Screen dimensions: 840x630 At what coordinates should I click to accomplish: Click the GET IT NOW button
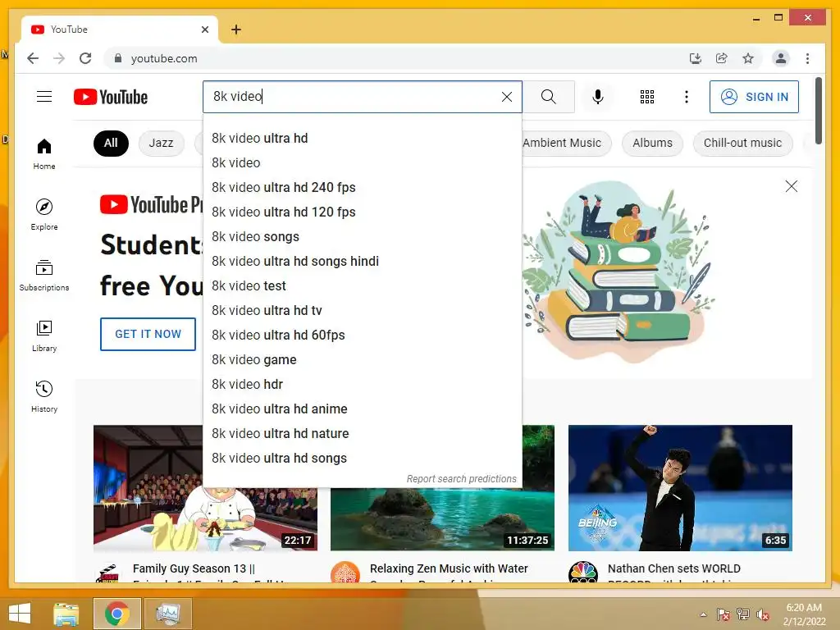148,334
